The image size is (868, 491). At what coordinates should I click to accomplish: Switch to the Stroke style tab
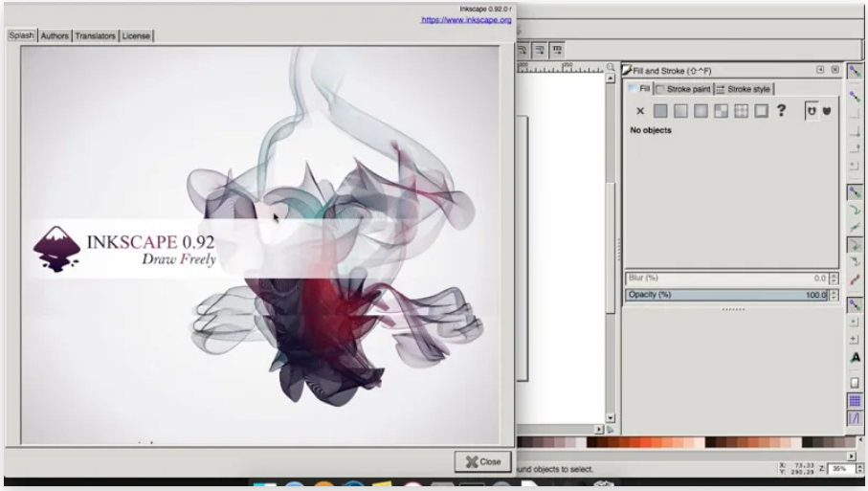744,89
